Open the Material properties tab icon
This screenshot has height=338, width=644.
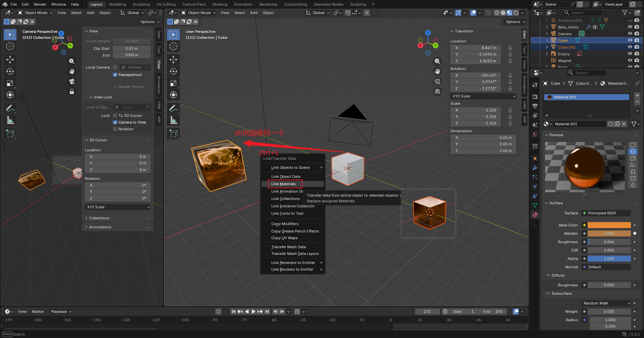coord(535,215)
